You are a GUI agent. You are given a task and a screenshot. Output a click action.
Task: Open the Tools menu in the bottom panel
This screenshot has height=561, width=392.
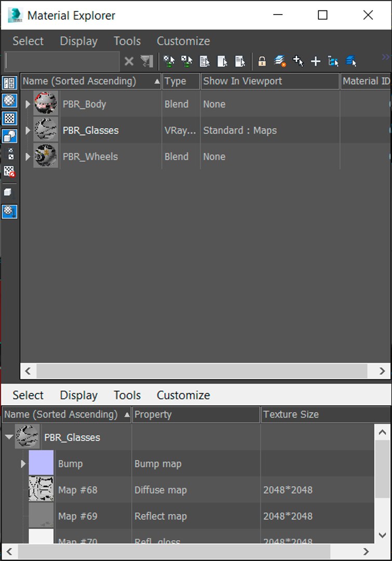[127, 395]
